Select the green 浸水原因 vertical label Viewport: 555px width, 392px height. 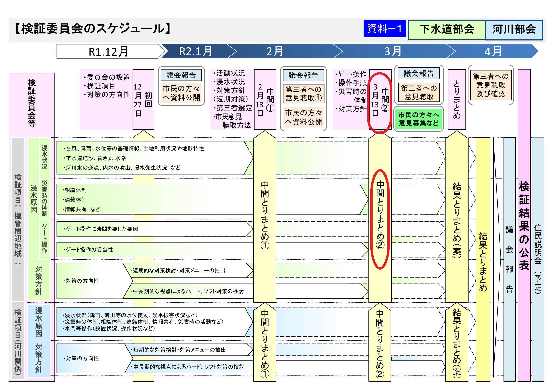click(x=33, y=198)
